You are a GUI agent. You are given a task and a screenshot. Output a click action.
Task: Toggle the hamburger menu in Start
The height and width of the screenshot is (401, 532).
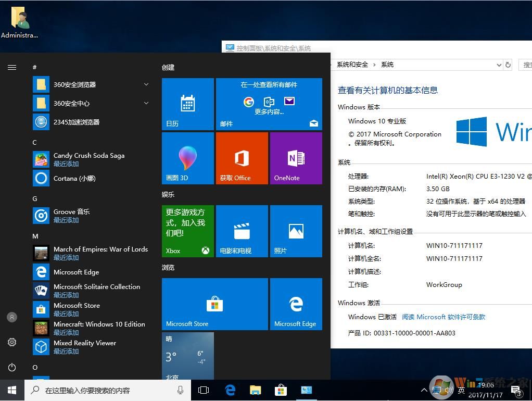[12, 67]
